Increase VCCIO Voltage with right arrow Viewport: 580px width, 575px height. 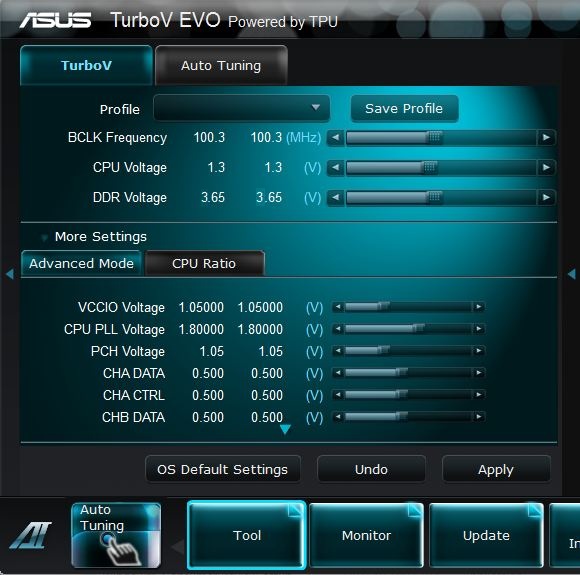479,307
